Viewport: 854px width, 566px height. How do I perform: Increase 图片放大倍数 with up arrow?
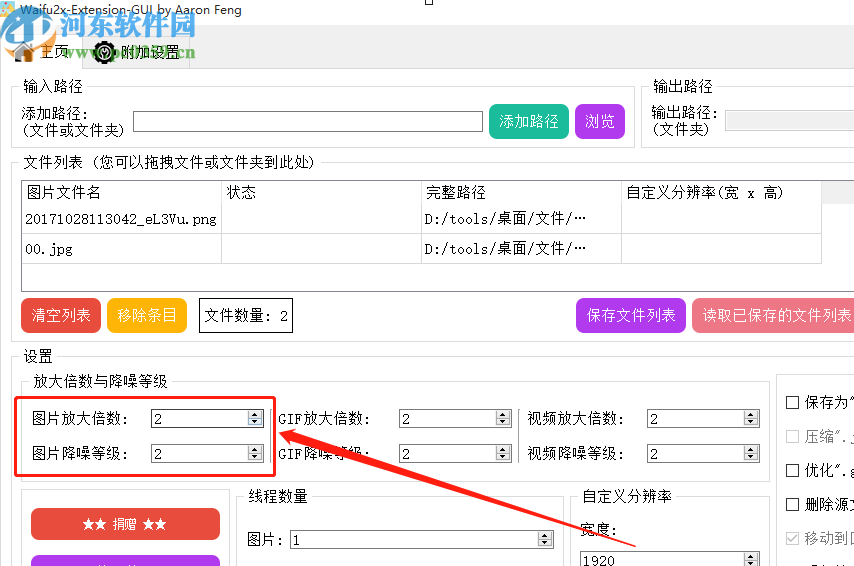tap(255, 415)
